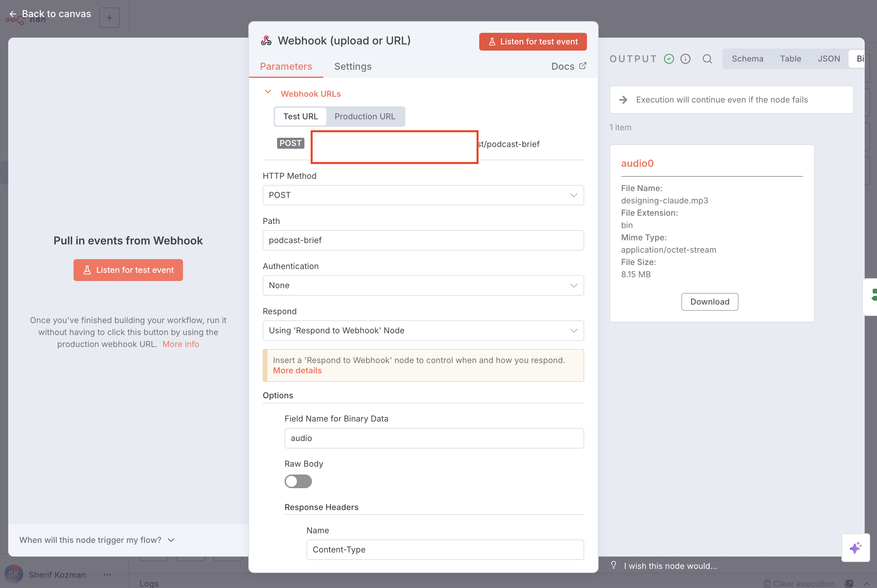Switch output view to JSON
877x588 pixels.
pyautogui.click(x=829, y=59)
